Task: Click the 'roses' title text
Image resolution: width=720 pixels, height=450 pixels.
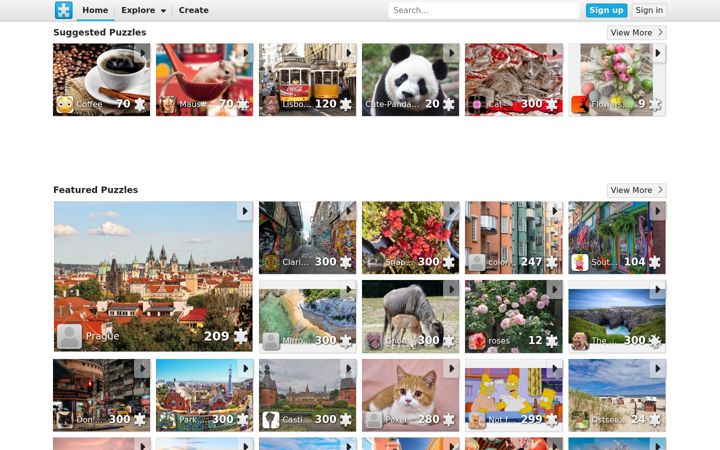Action: click(x=499, y=341)
